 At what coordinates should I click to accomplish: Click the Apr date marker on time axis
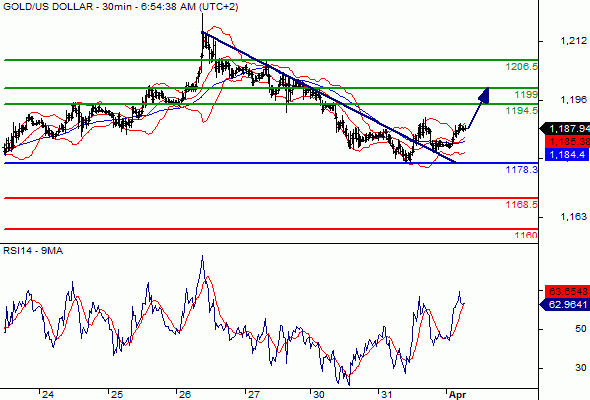click(458, 395)
